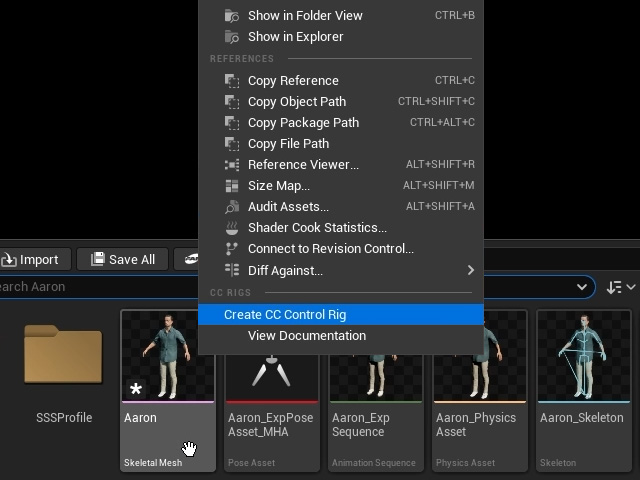Image resolution: width=640 pixels, height=480 pixels.
Task: Open the search bar dropdown chevron
Action: pyautogui.click(x=582, y=287)
